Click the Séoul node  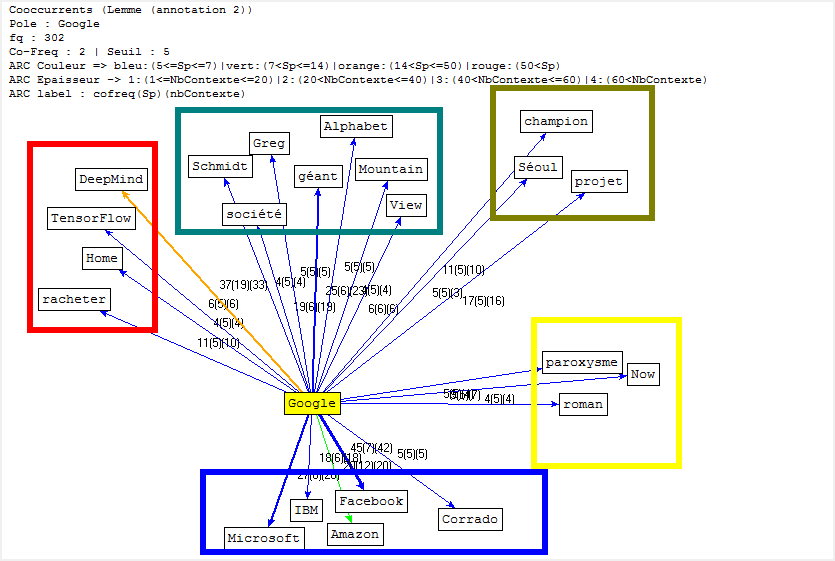click(x=538, y=167)
